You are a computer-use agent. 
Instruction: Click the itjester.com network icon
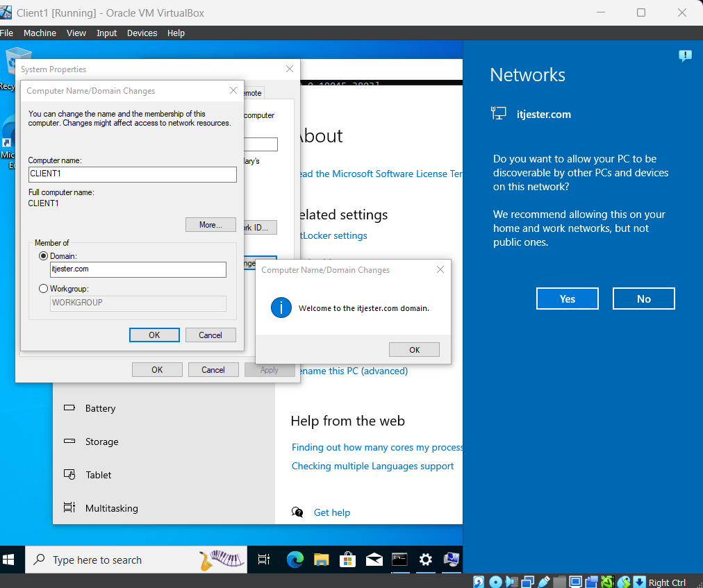[499, 113]
